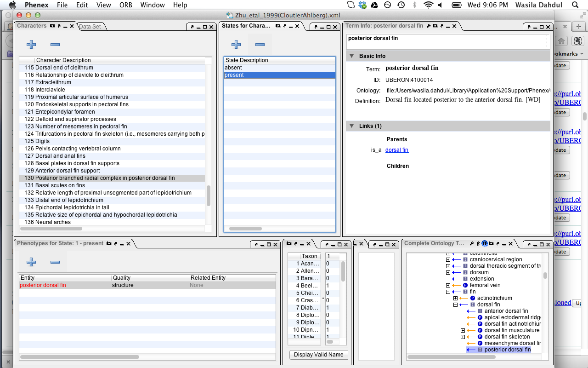Open wrench settings in Term Info tab
The height and width of the screenshot is (368, 588).
(x=428, y=26)
